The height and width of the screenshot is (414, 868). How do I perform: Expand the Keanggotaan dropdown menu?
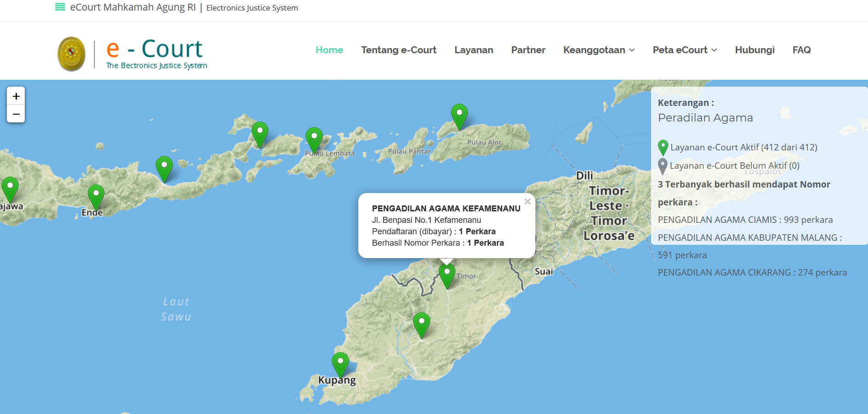point(599,50)
